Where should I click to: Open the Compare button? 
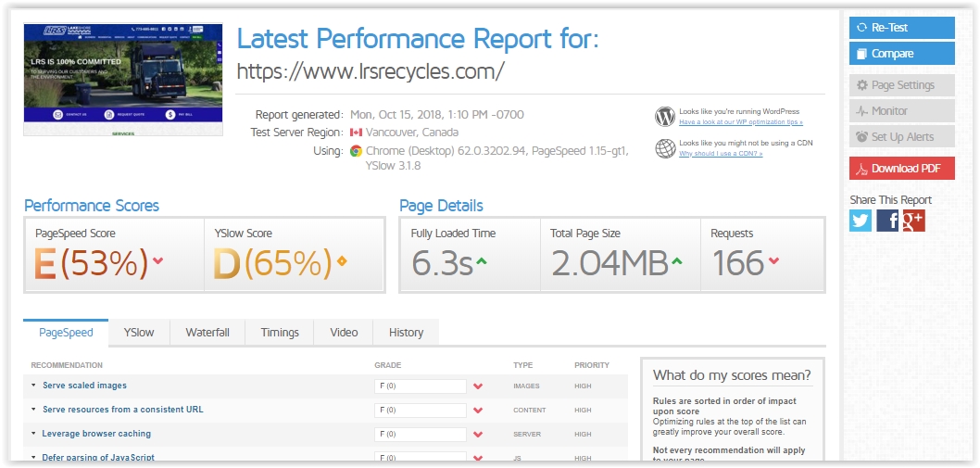click(901, 53)
